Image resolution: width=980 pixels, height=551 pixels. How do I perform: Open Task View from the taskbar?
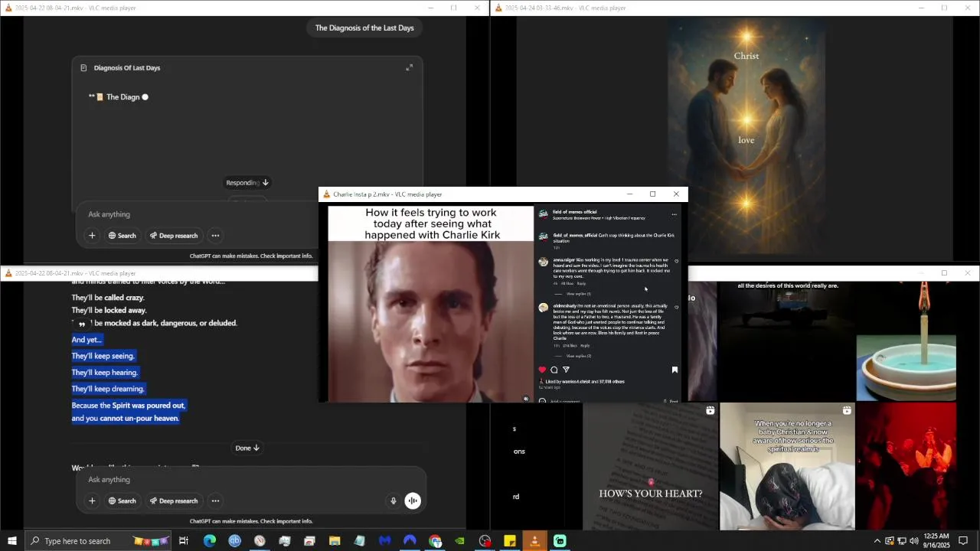point(184,541)
